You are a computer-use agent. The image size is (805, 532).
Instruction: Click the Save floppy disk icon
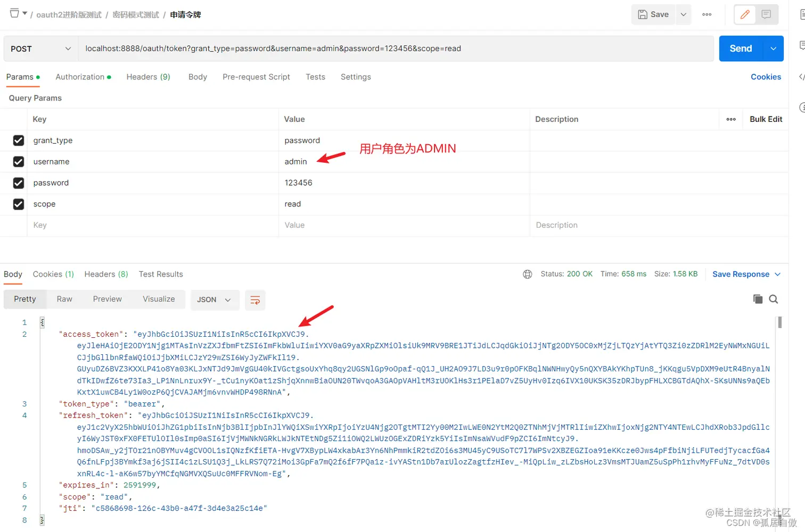(x=643, y=14)
